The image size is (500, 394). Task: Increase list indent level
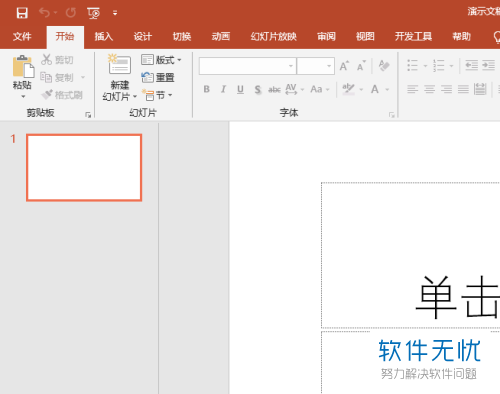488,65
